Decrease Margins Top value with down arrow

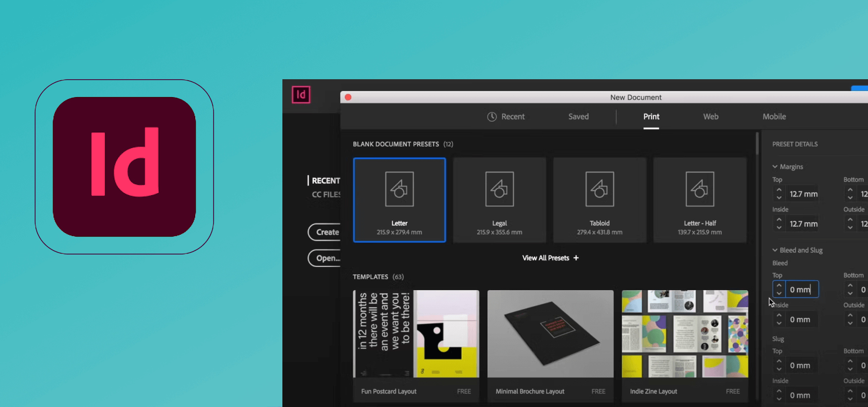tap(779, 198)
